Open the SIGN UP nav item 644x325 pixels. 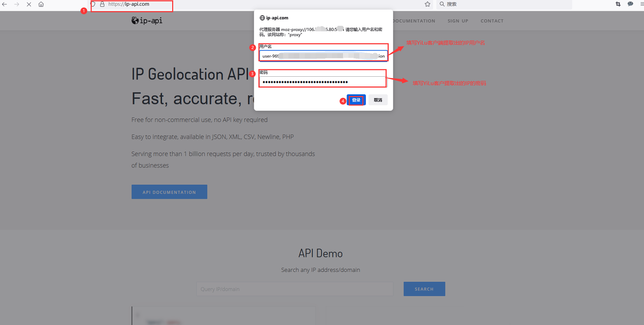pyautogui.click(x=458, y=21)
